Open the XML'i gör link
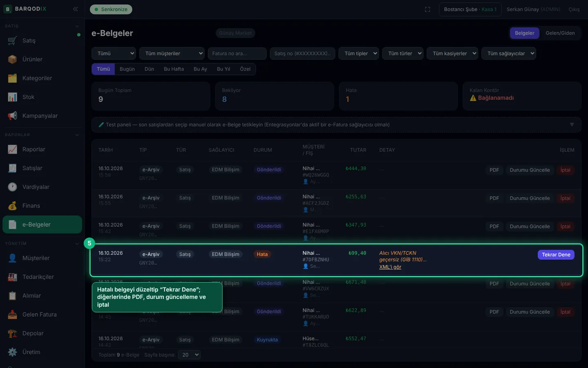 [390, 267]
